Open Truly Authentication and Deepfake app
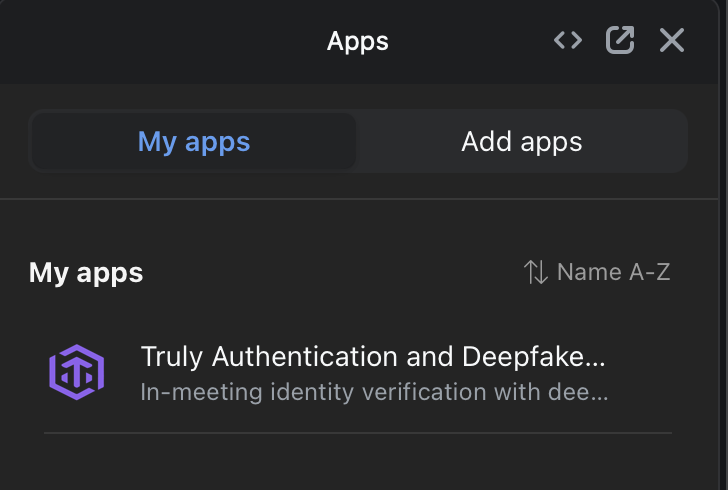 [x=372, y=357]
